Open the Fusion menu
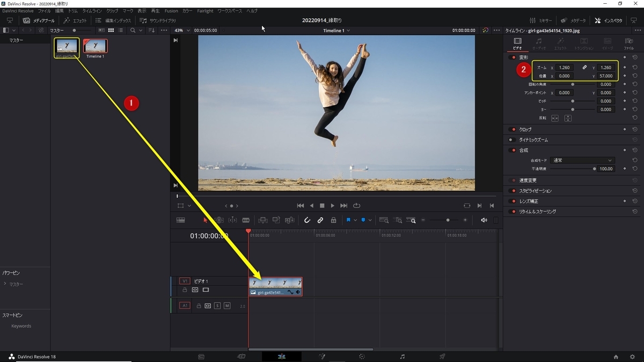Viewport: 644px width, 362px height. [171, 11]
